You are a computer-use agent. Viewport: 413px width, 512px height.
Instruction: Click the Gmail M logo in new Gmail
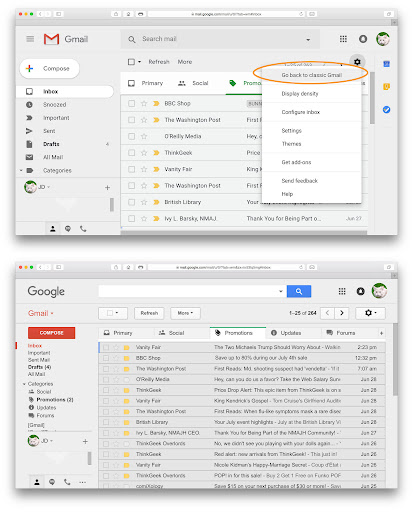51,39
